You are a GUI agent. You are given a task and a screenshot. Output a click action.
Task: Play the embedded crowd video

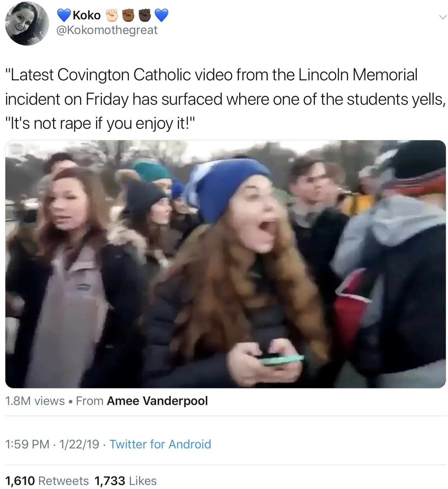pos(225,264)
